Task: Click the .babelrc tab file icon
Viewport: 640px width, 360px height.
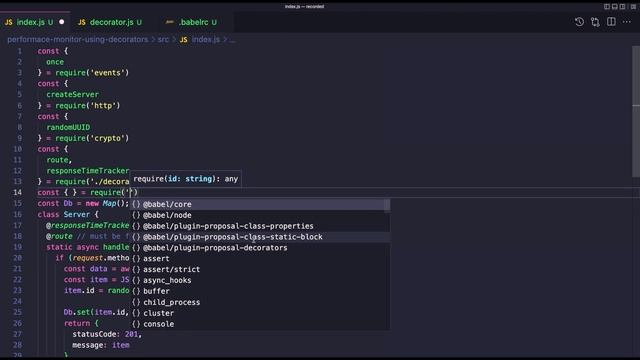Action: coord(169,22)
